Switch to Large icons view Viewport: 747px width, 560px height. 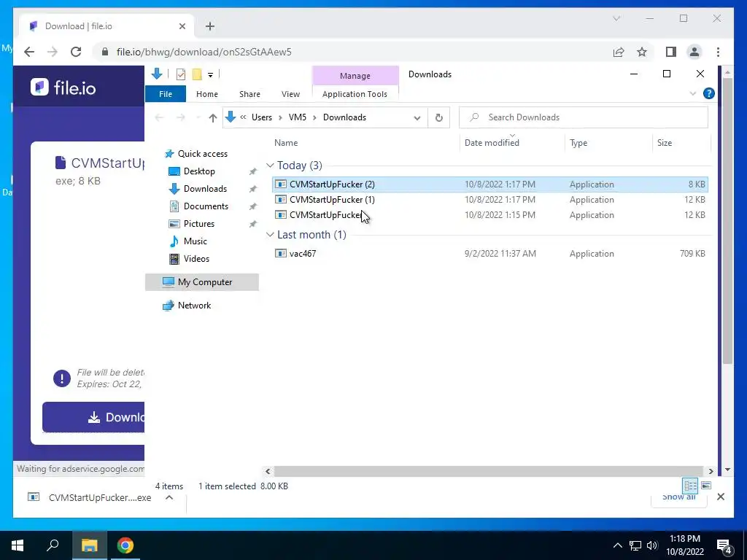pos(706,486)
